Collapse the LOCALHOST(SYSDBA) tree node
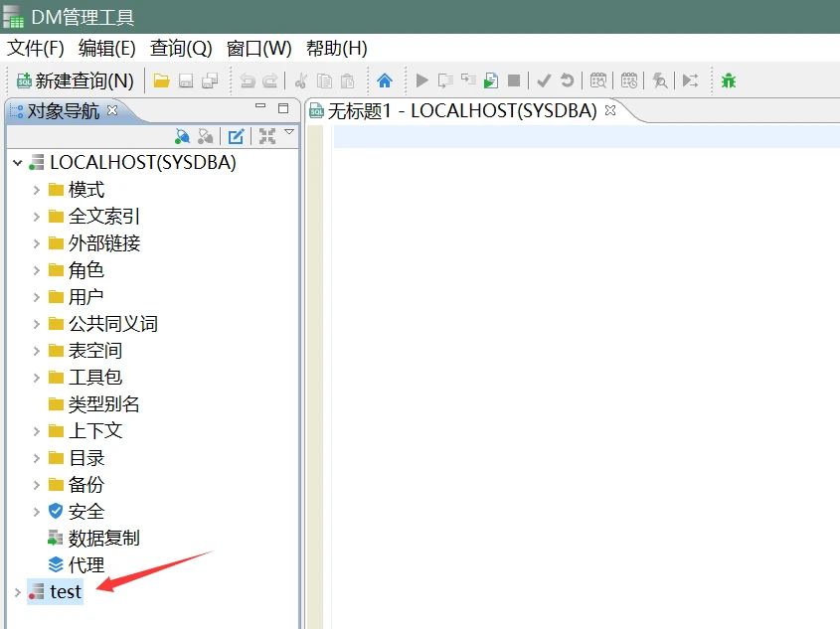 (17, 163)
